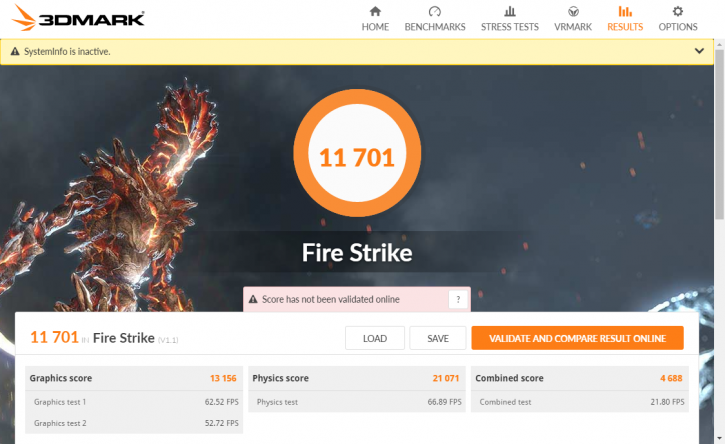Click the RESULTS menu label
The width and height of the screenshot is (725, 444).
(x=625, y=27)
